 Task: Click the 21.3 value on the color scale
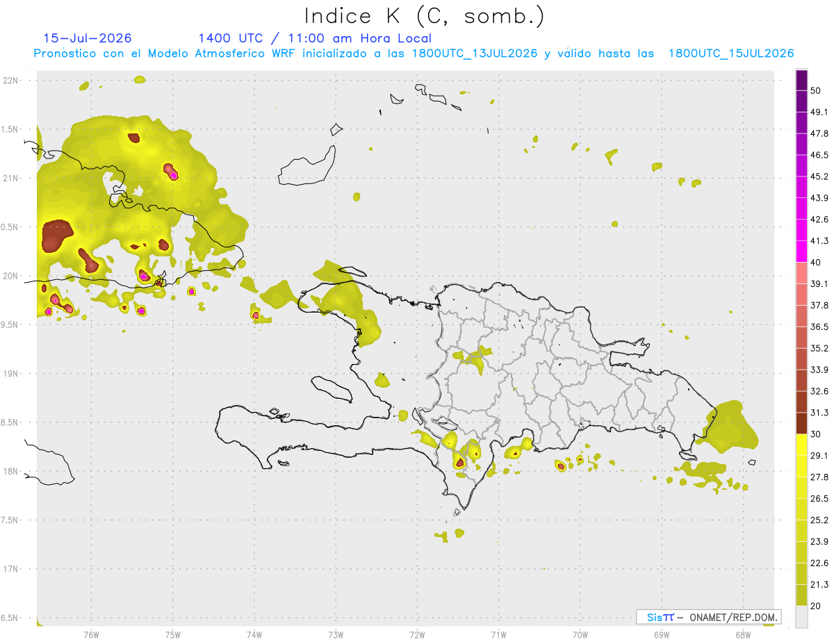click(x=819, y=585)
